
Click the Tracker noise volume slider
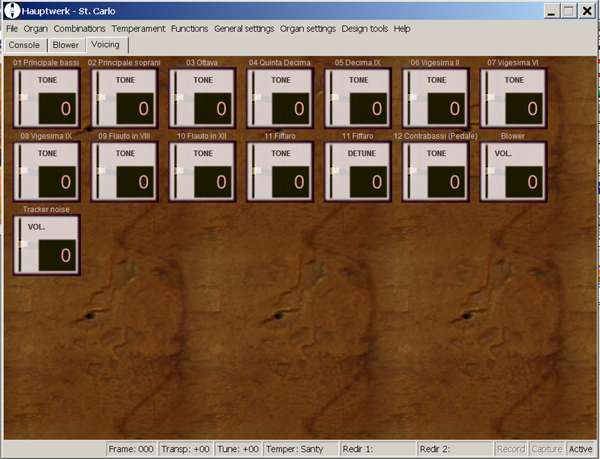click(23, 244)
